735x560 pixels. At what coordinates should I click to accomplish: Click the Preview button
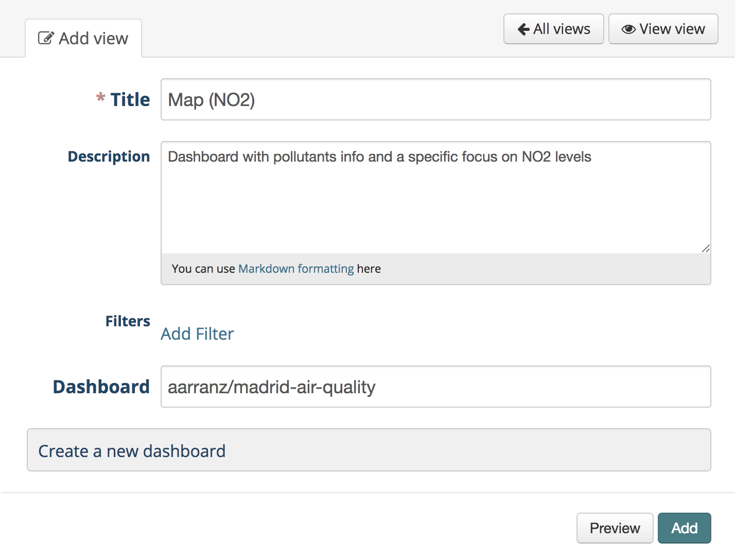pyautogui.click(x=615, y=528)
